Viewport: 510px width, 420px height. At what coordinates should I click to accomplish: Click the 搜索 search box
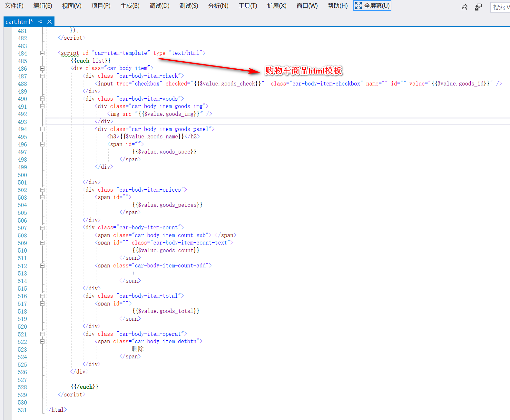[x=501, y=7]
